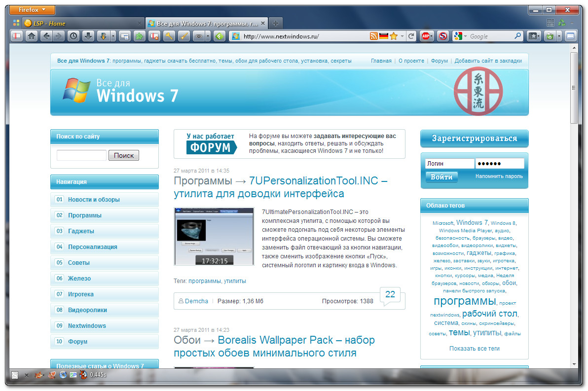Open Главная in the site top menu
Viewport: 588px width, 391px height.
click(x=381, y=61)
